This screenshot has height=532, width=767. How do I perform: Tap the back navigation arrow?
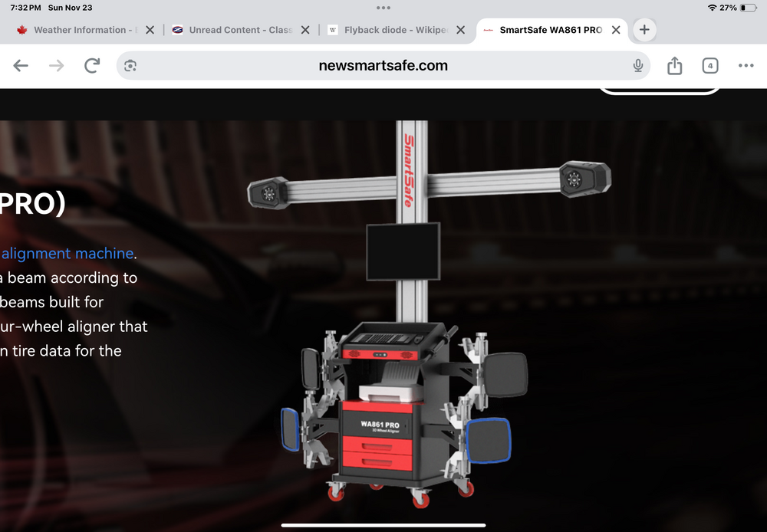(x=21, y=66)
